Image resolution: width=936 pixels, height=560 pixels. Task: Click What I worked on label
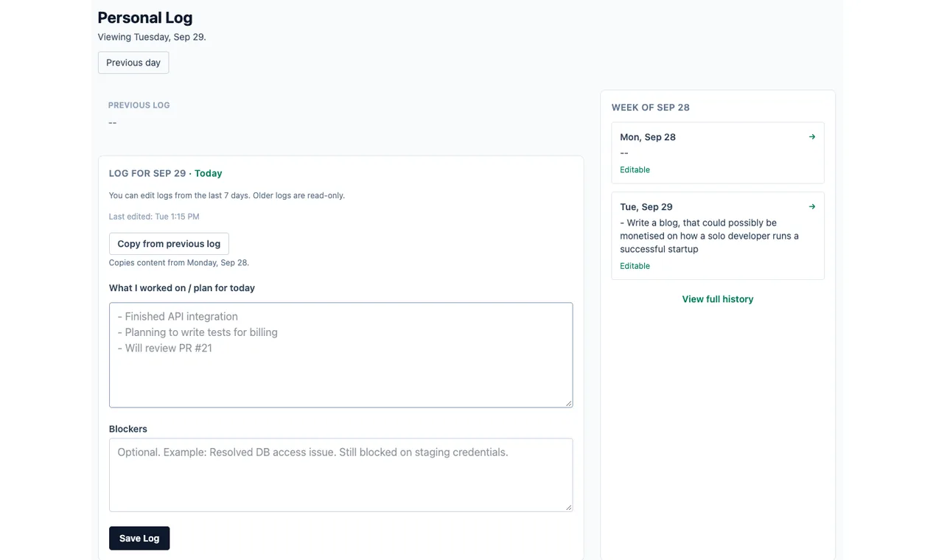click(182, 288)
